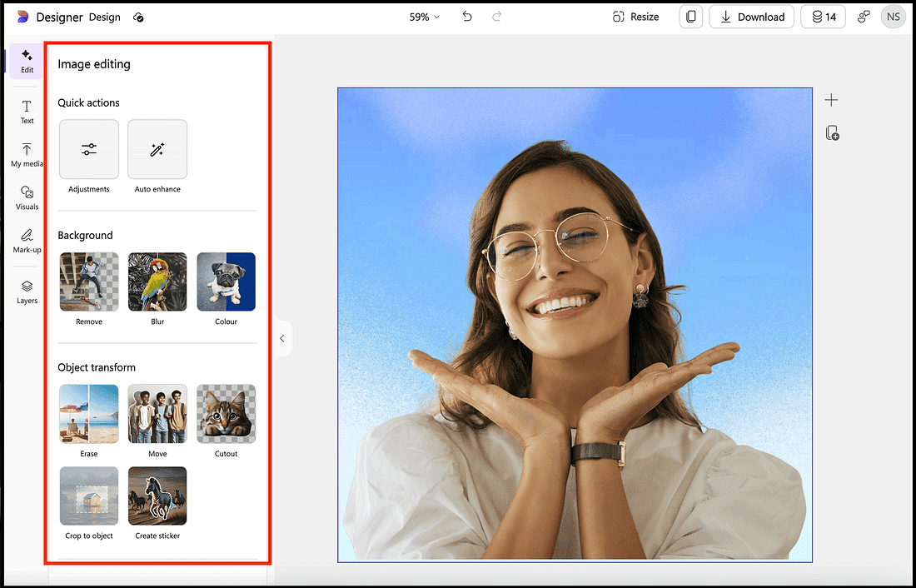Viewport: 916px width, 588px height.
Task: Click the Image editing panel title
Action: point(94,64)
